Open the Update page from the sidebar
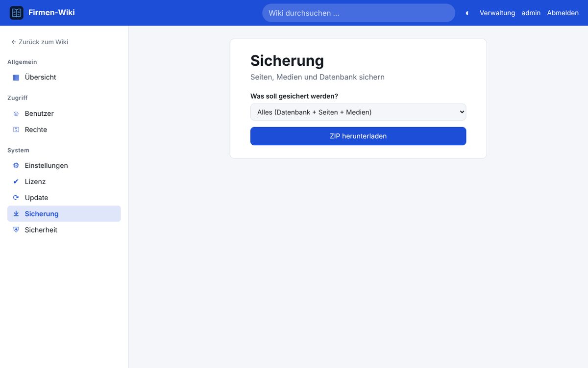 point(64,198)
